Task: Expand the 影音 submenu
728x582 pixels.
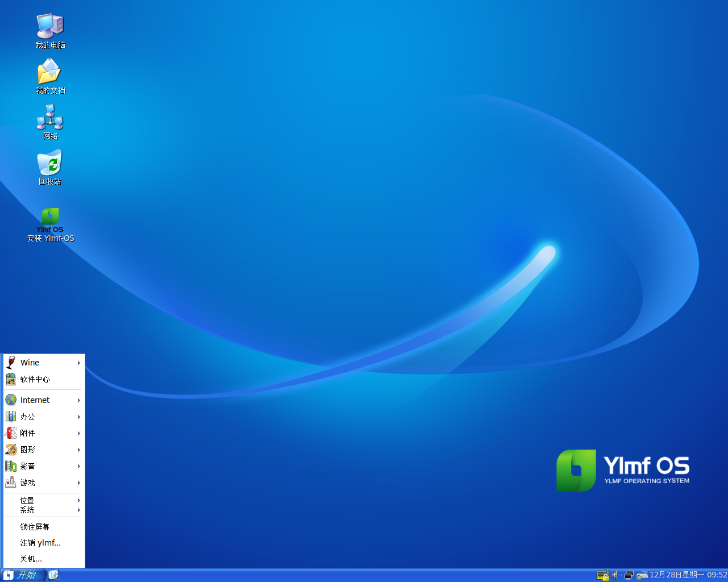Action: 44,466
